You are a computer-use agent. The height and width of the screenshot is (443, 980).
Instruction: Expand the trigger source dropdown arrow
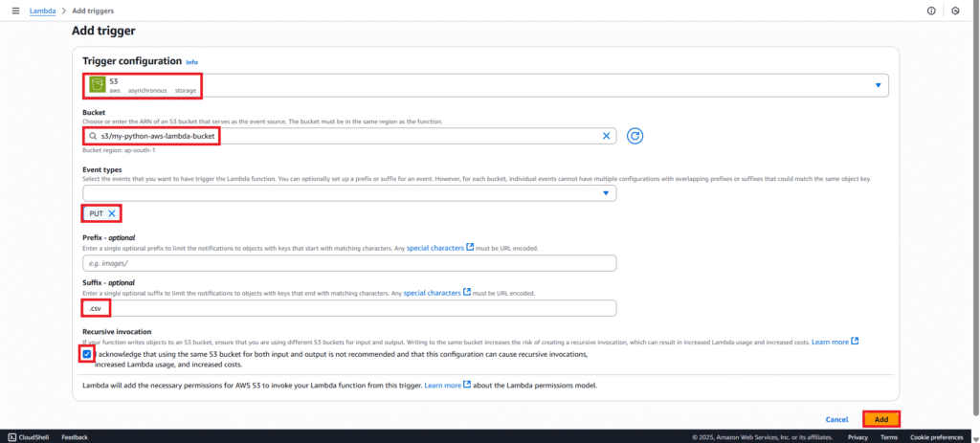point(878,85)
